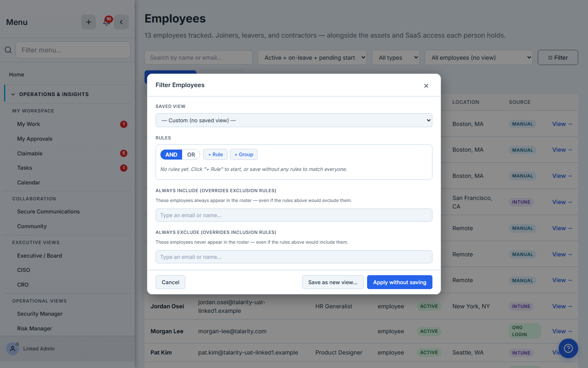The width and height of the screenshot is (588, 368).
Task: Click the Linked Admin user avatar
Action: pos(13,348)
